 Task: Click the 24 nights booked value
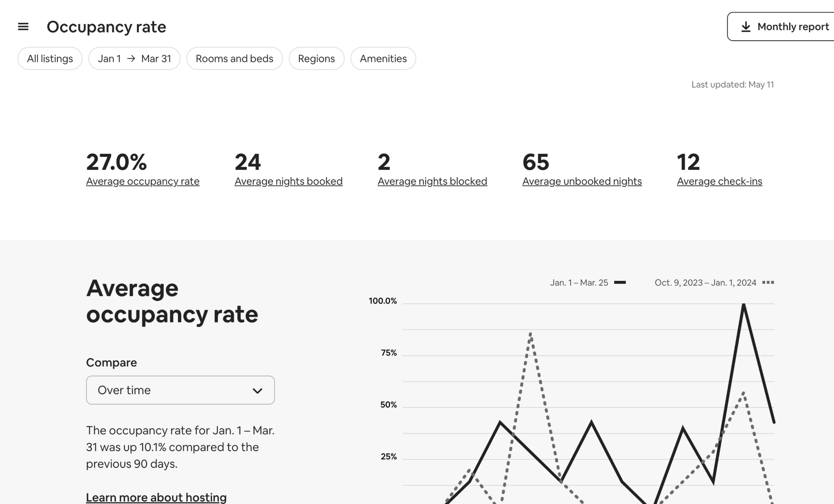[248, 162]
